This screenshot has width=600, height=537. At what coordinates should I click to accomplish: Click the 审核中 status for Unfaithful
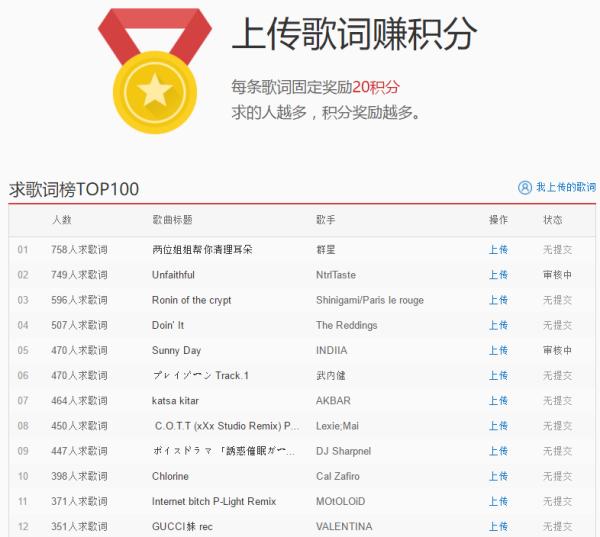[557, 275]
